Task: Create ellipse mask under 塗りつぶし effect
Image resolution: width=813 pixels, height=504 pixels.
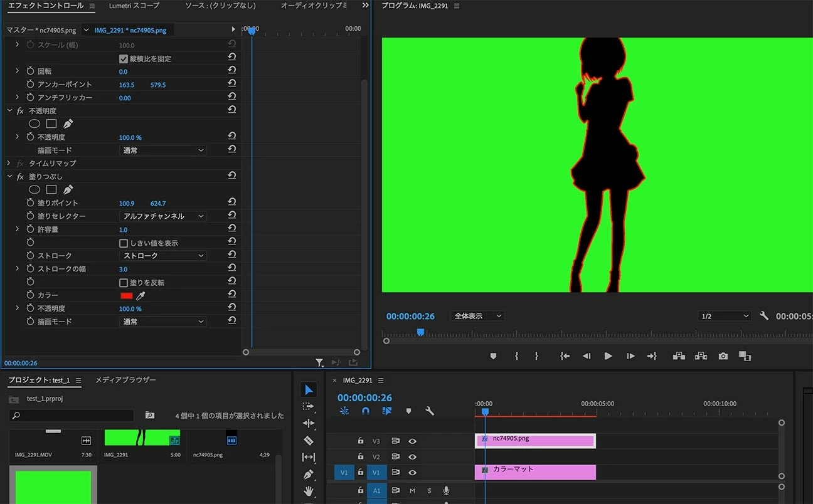Action: pyautogui.click(x=35, y=189)
